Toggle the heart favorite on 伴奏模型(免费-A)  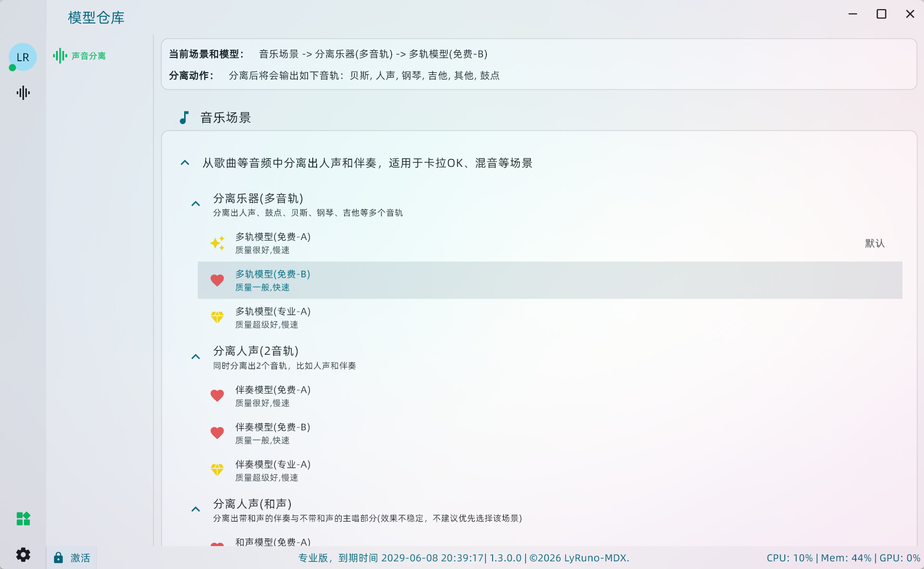point(217,395)
